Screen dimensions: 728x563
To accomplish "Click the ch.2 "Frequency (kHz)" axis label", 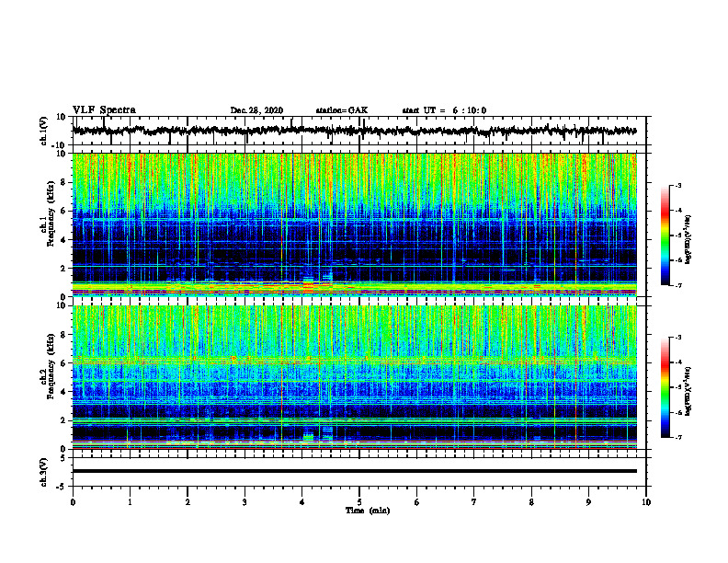I will point(51,367).
